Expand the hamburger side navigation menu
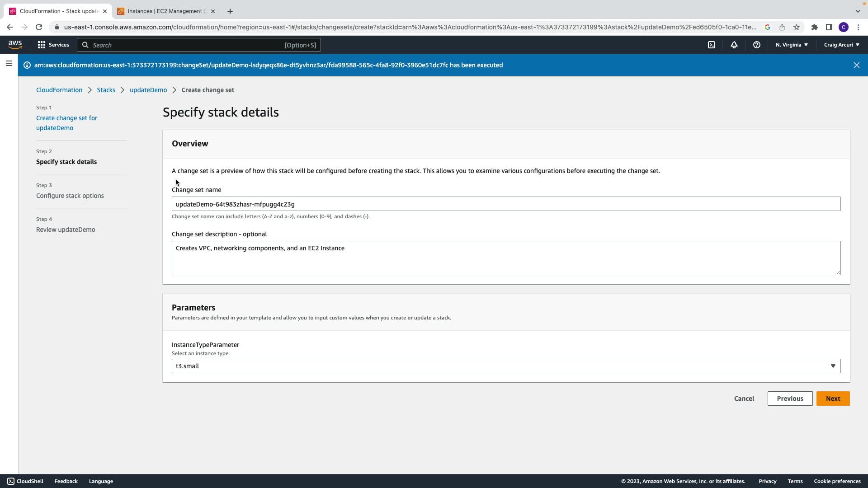Image resolution: width=868 pixels, height=488 pixels. tap(9, 64)
